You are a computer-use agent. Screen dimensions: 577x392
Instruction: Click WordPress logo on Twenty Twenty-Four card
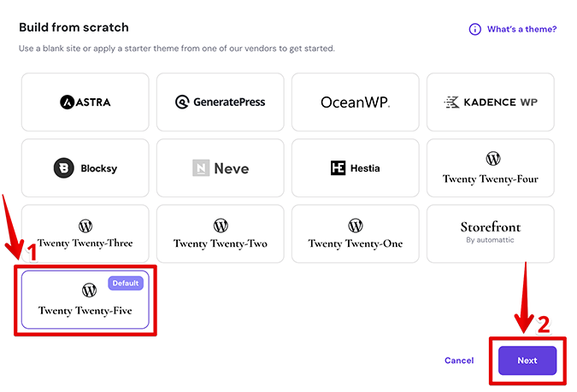coord(493,159)
